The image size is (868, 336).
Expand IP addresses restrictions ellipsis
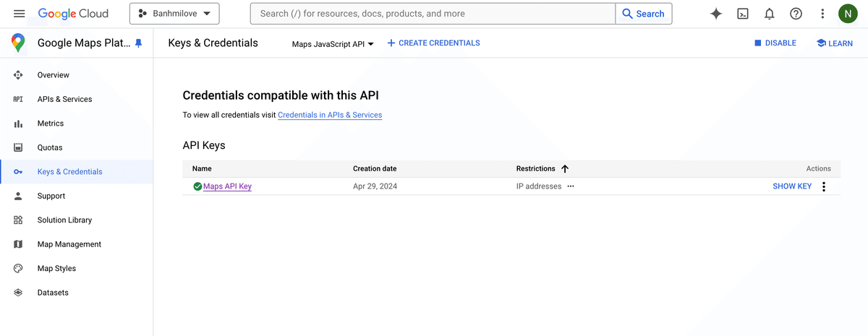[x=571, y=186]
